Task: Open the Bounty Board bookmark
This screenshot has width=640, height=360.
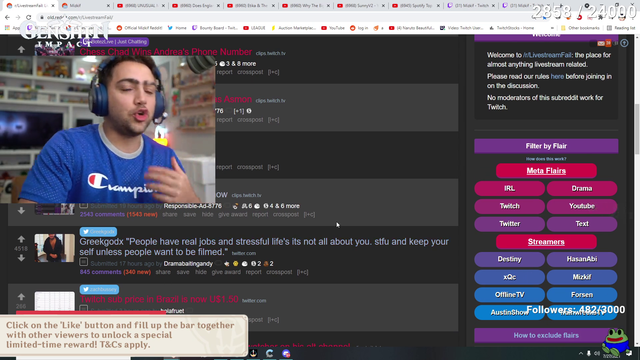Action: [x=215, y=28]
